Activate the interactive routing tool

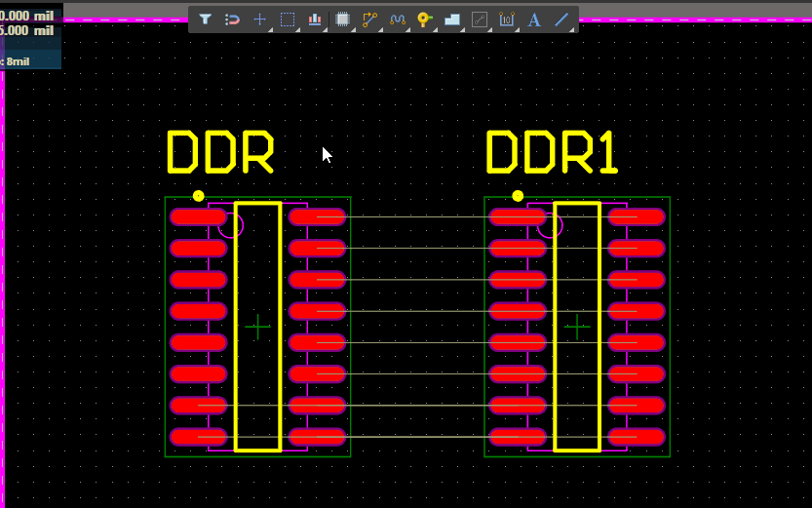pos(369,20)
